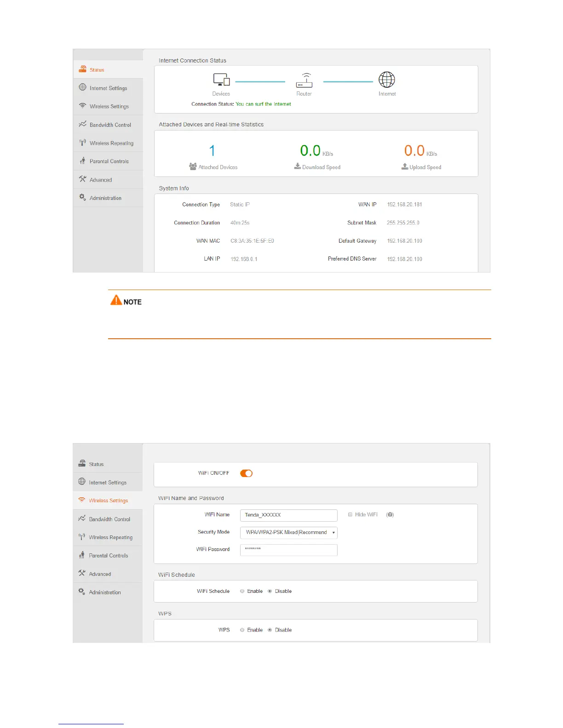Click the Upload Speed label
563x728 pixels.
[425, 167]
